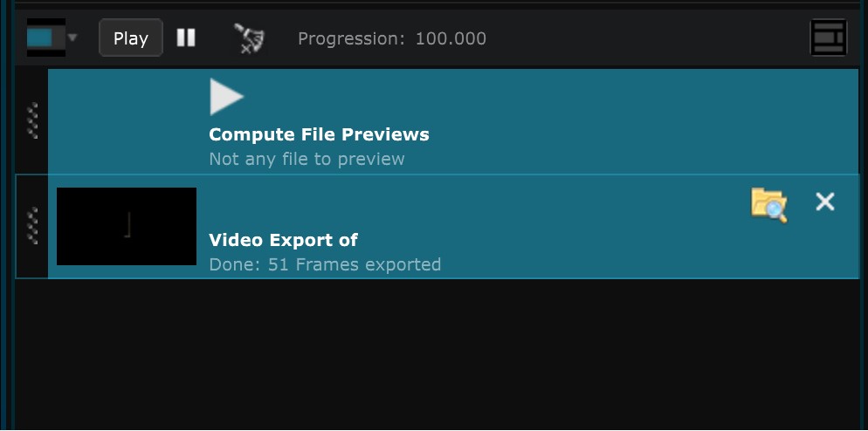The width and height of the screenshot is (868, 431).
Task: Select the Video Export of title
Action: (x=283, y=240)
